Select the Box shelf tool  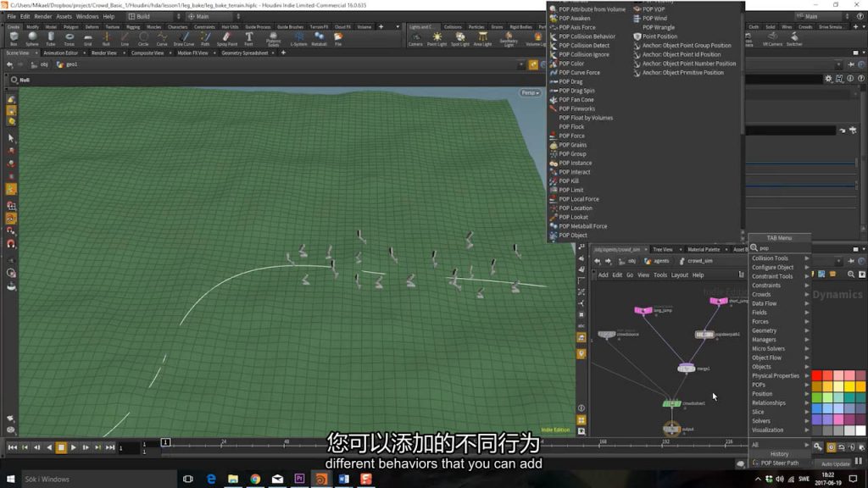click(x=14, y=38)
